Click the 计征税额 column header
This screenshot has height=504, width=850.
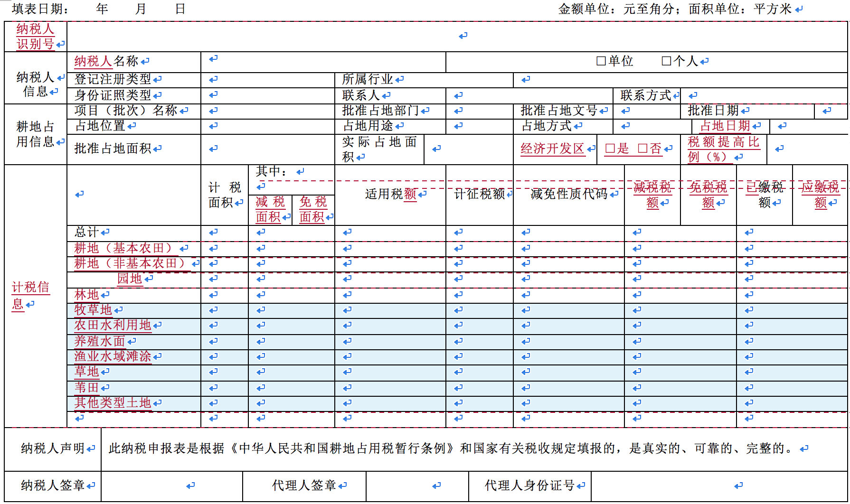[479, 194]
